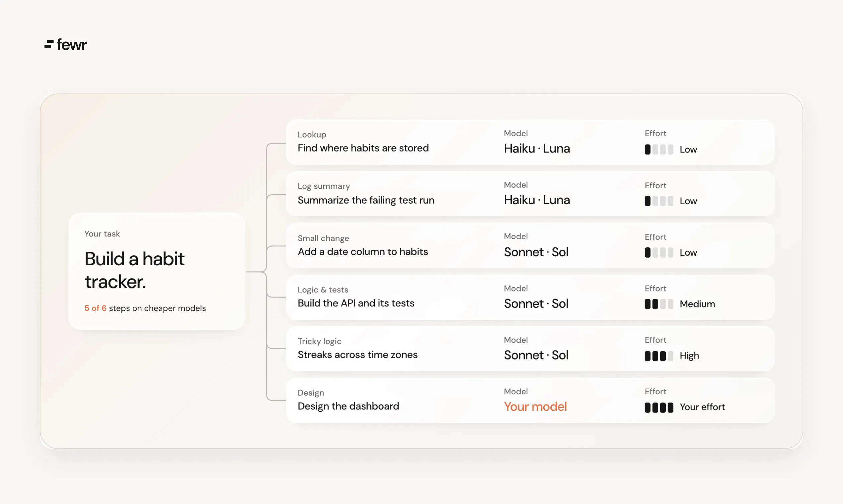Click Sonnet · Sol model in Tricky logic row
Screen dimensions: 843x504
point(536,355)
